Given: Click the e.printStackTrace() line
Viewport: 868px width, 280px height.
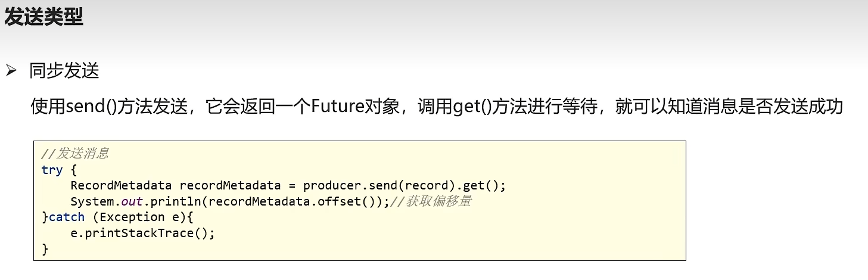Looking at the screenshot, I should [142, 233].
